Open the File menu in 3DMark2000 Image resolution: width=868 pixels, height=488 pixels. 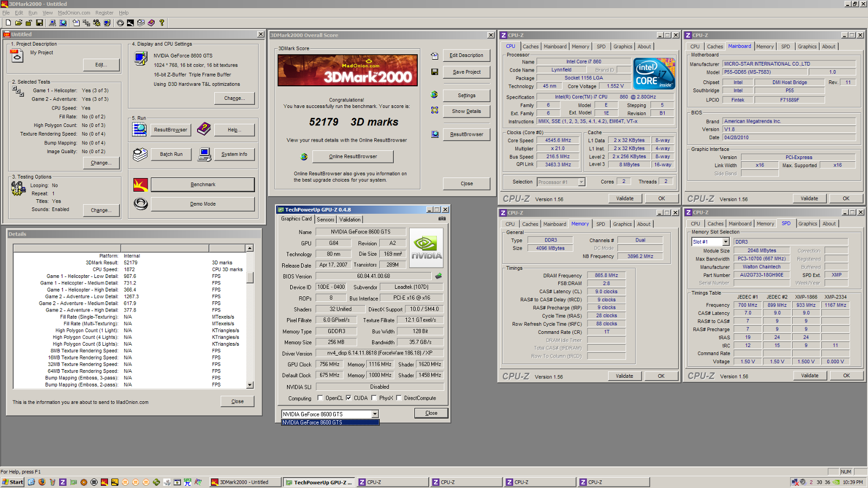(x=6, y=12)
